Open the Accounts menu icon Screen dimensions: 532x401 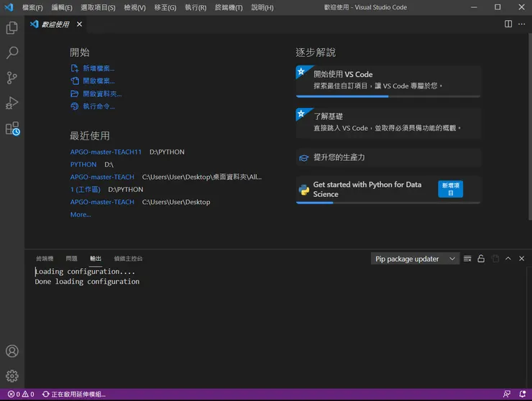(x=12, y=351)
